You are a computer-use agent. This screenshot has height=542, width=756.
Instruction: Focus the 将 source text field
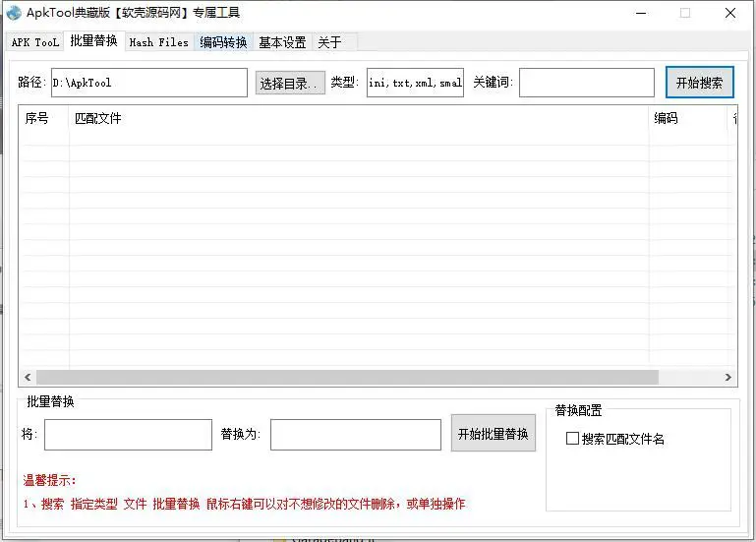tap(128, 435)
